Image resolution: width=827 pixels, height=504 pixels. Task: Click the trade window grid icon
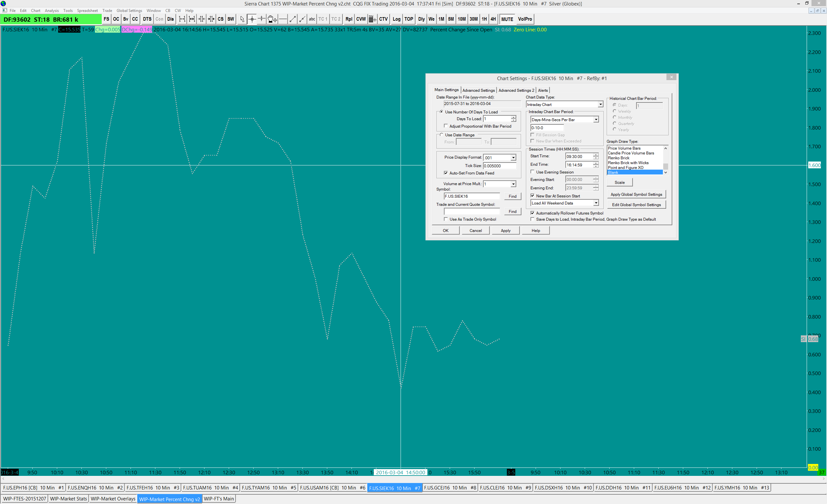coord(372,19)
